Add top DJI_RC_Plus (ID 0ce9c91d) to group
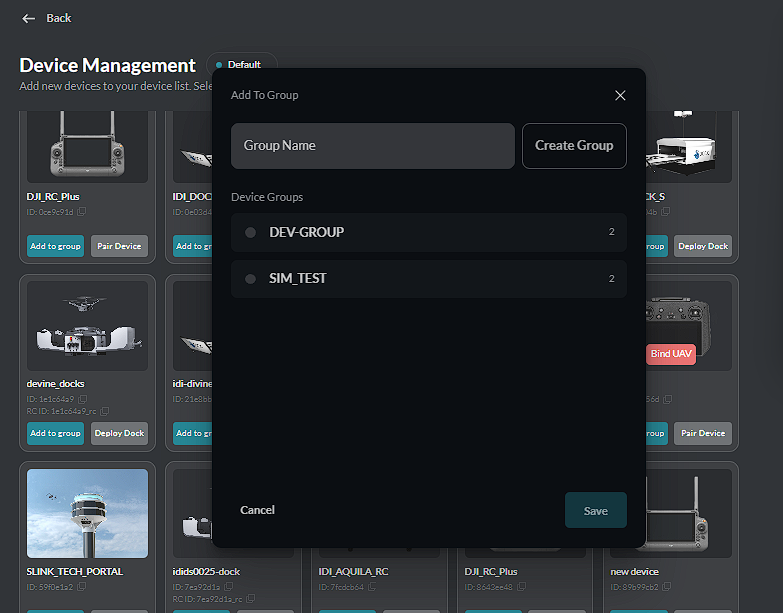783x613 pixels. point(55,246)
